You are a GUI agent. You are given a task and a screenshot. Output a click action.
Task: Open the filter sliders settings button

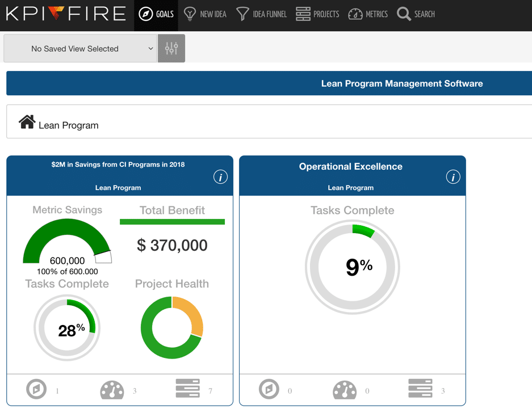pyautogui.click(x=171, y=48)
